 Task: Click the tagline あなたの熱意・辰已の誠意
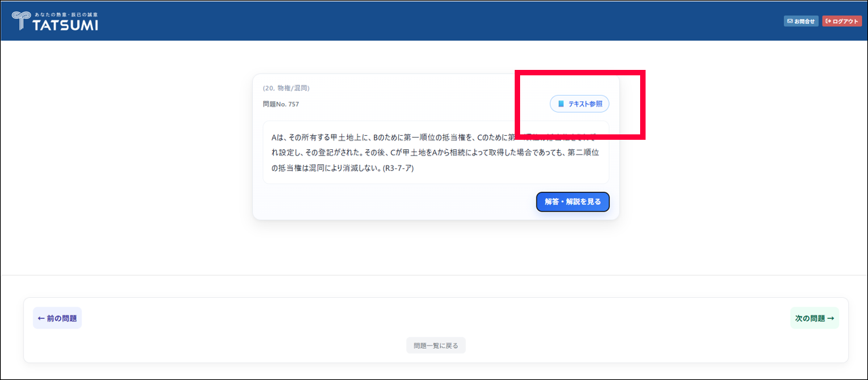click(x=65, y=14)
